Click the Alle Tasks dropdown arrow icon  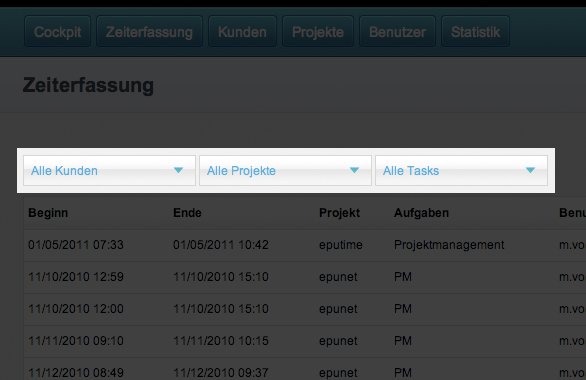pos(530,170)
